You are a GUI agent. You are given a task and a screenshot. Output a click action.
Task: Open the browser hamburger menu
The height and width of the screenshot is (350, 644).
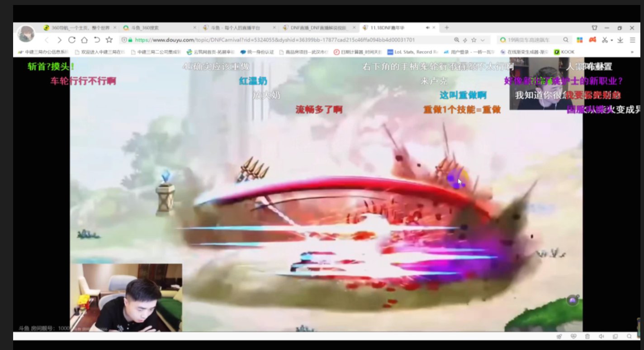click(632, 40)
